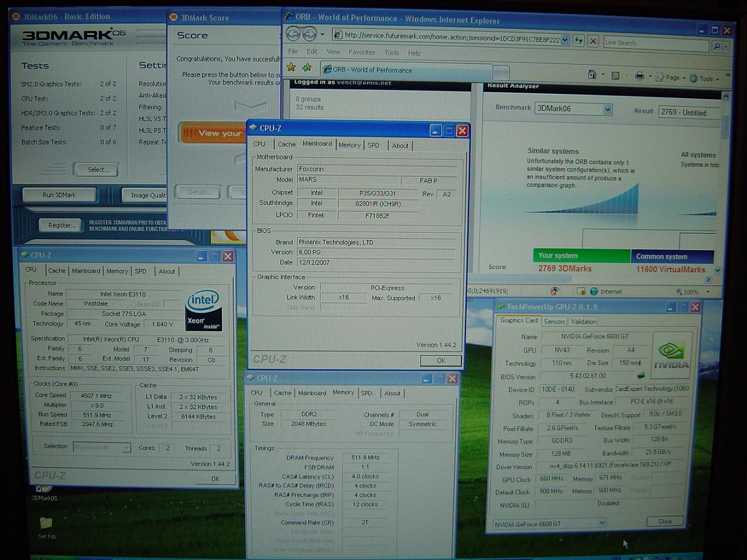Click the Your system green header
This screenshot has width=747, height=560.
point(581,256)
